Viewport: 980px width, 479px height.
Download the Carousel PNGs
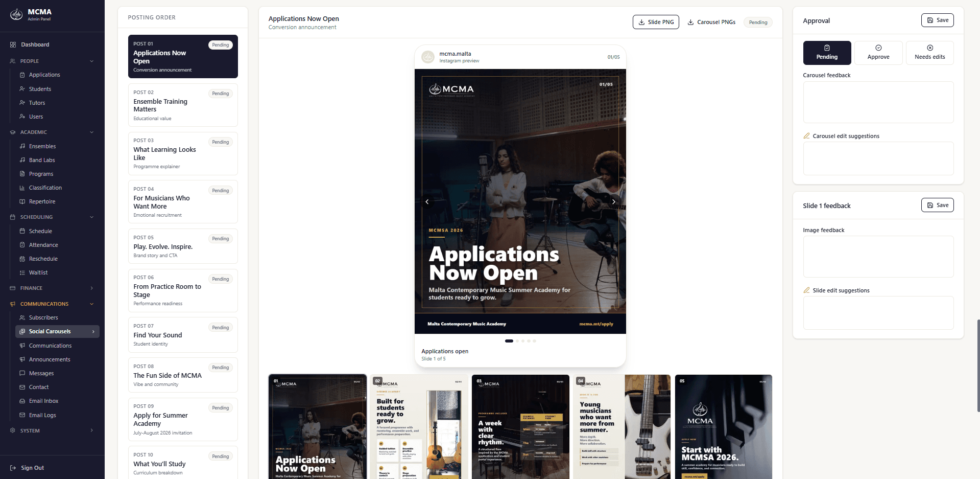[711, 22]
